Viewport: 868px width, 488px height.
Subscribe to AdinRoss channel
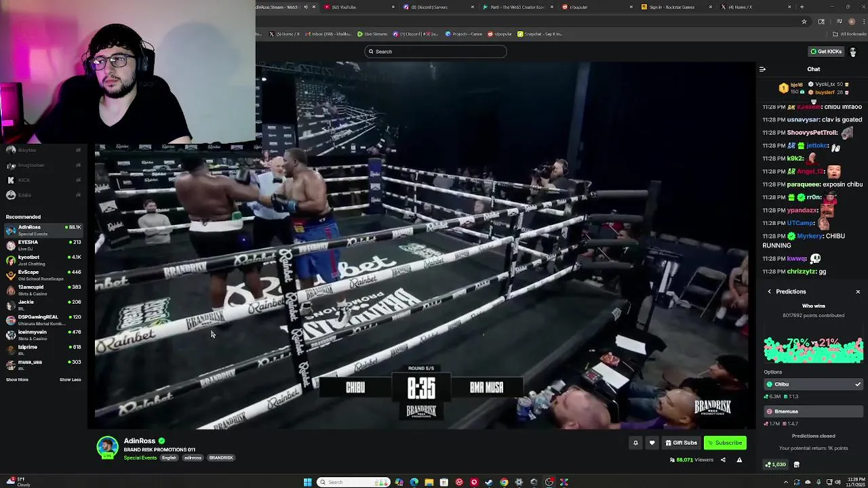(725, 443)
